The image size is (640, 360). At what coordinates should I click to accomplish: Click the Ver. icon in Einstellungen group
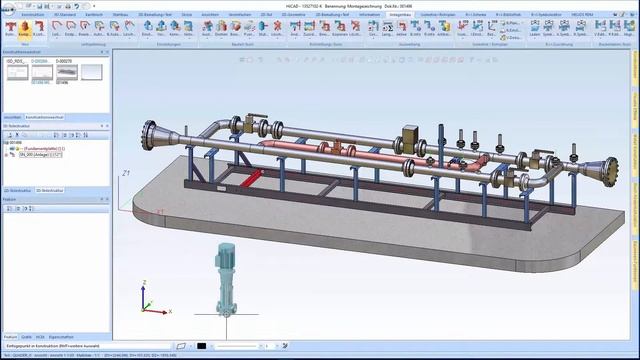[x=161, y=29]
